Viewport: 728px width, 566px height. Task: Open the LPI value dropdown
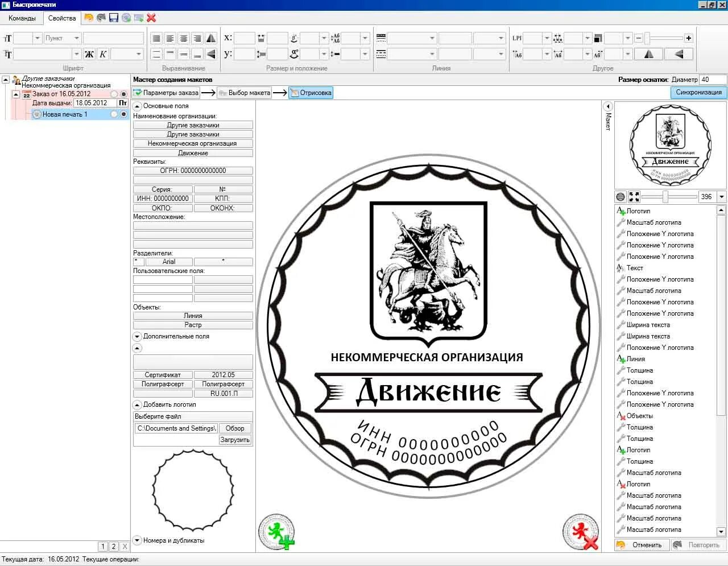(546, 38)
